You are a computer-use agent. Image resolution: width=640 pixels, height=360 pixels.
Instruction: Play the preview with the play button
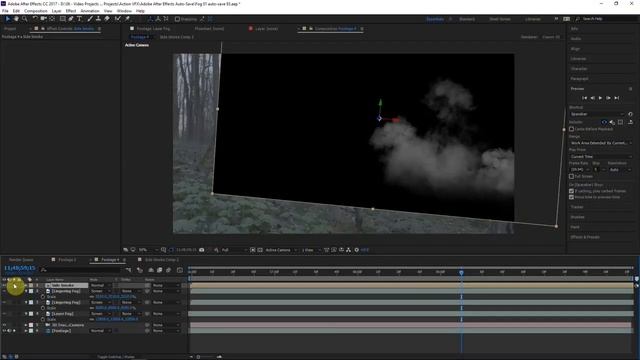point(600,98)
